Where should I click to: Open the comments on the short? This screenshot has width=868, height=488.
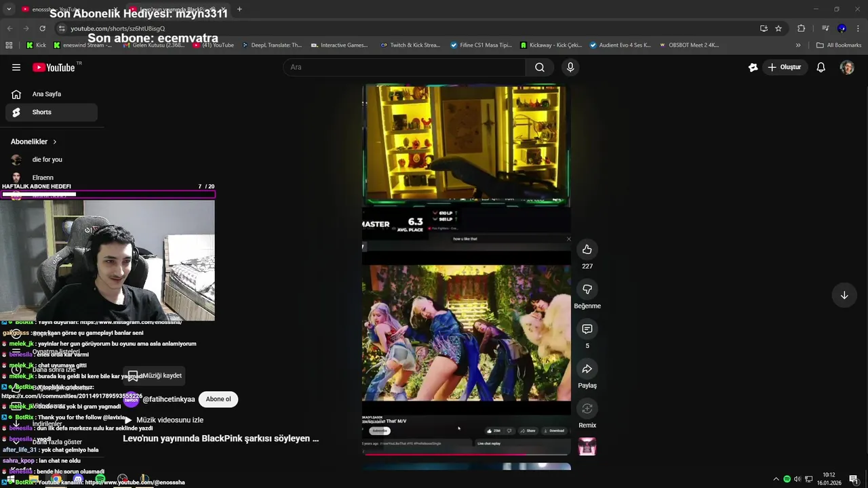pos(587,329)
